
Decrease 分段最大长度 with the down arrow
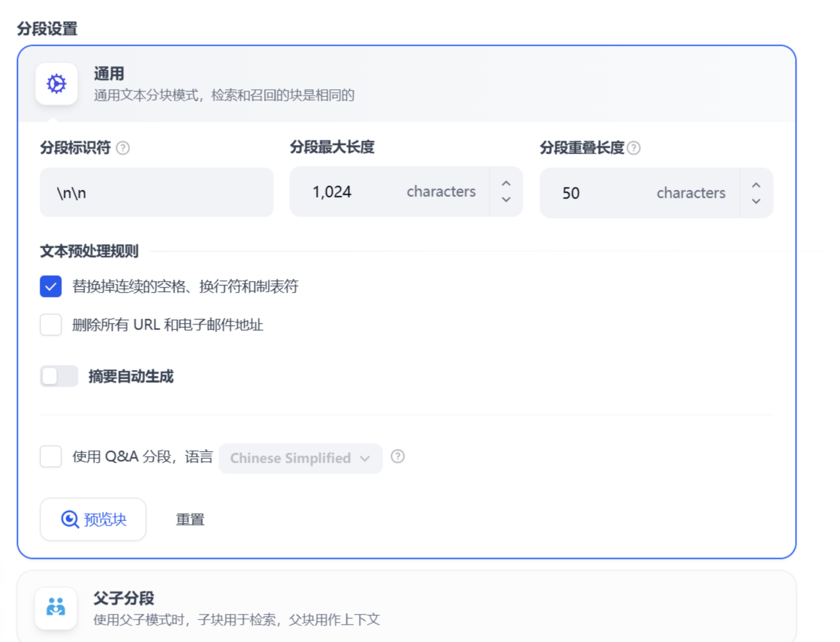coord(506,199)
